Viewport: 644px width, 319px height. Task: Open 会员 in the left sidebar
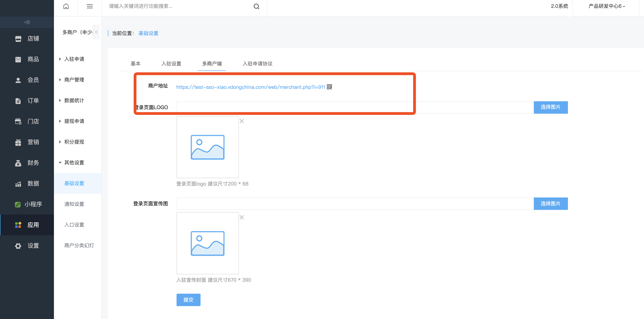point(27,80)
